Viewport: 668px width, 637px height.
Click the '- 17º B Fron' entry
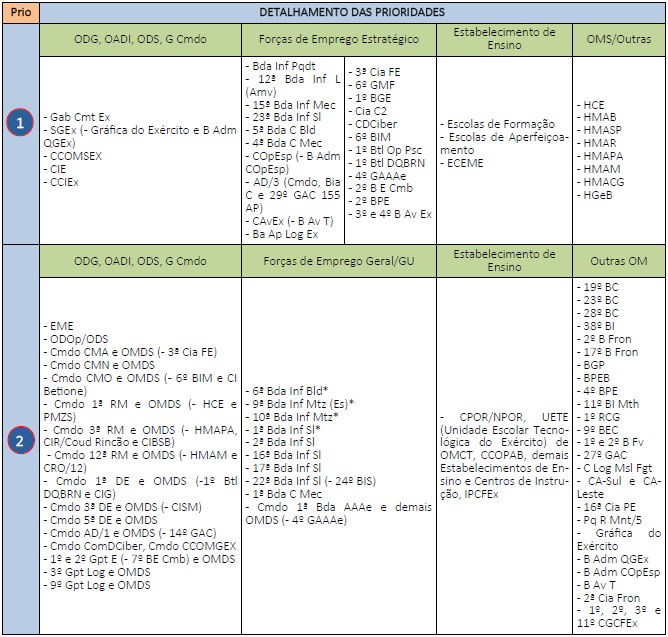[608, 352]
